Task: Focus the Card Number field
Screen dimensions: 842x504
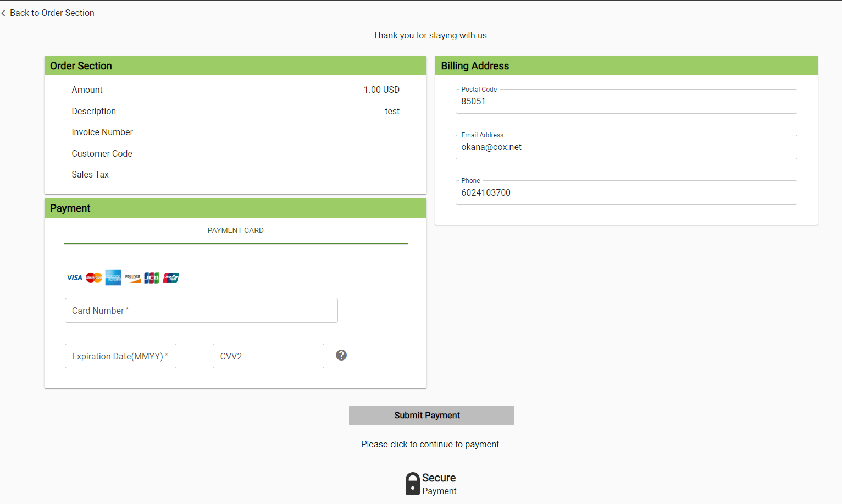Action: coord(201,311)
